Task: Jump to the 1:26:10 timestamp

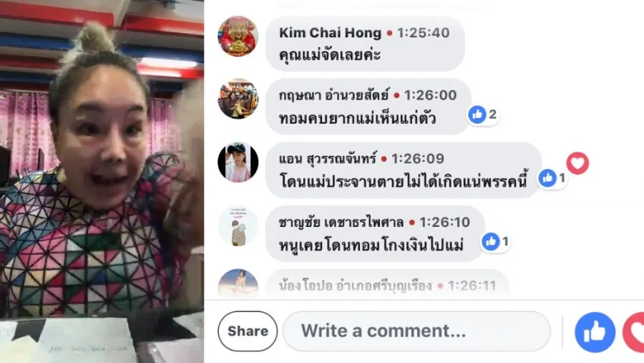Action: pyautogui.click(x=444, y=223)
